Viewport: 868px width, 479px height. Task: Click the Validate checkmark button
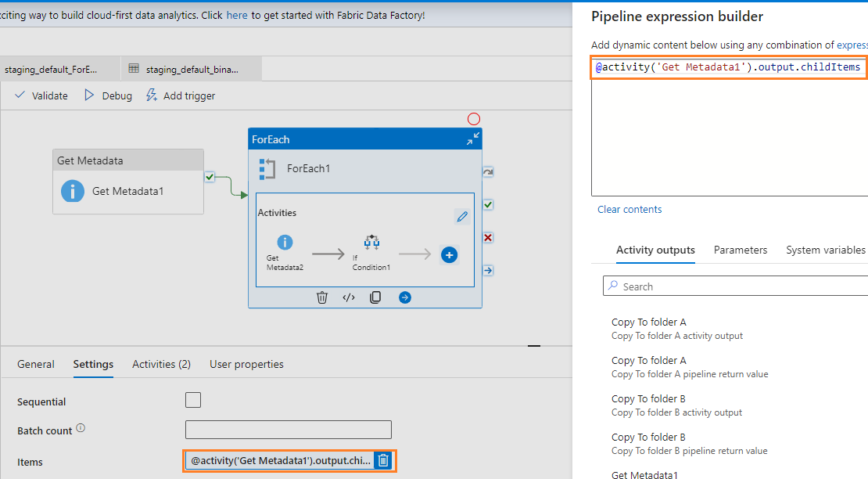coord(41,95)
